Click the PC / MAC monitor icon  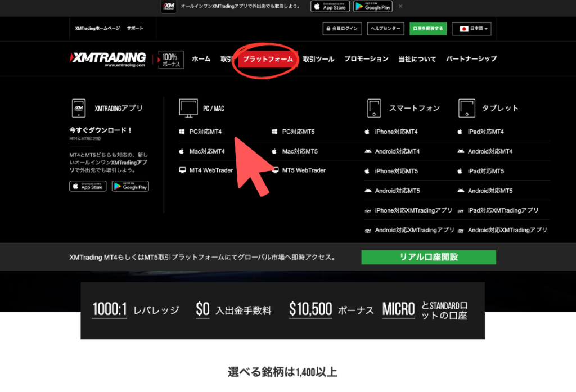coord(188,109)
